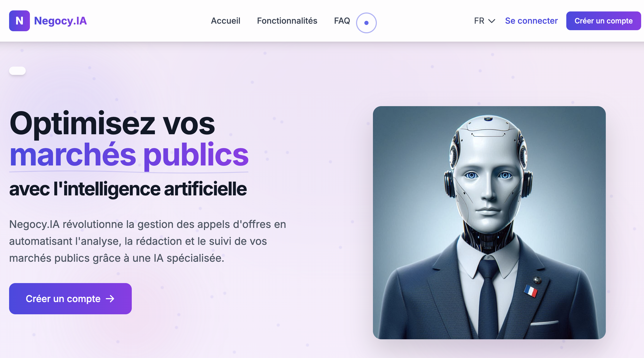Screen dimensions: 644x358
Task: Open the Fonctionnalités section
Action: (x=287, y=21)
